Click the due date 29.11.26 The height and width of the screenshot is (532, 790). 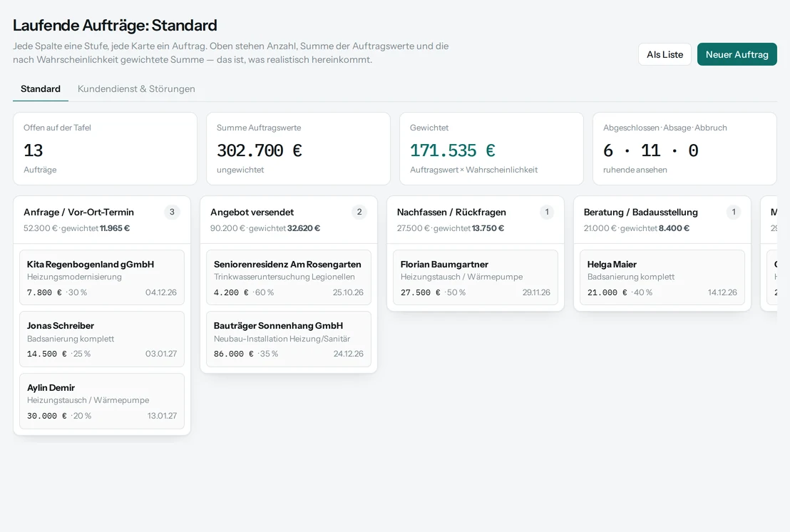tap(536, 292)
